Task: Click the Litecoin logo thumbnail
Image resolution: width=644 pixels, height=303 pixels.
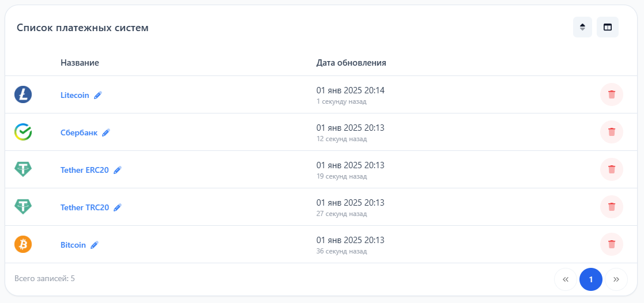Action: point(23,94)
